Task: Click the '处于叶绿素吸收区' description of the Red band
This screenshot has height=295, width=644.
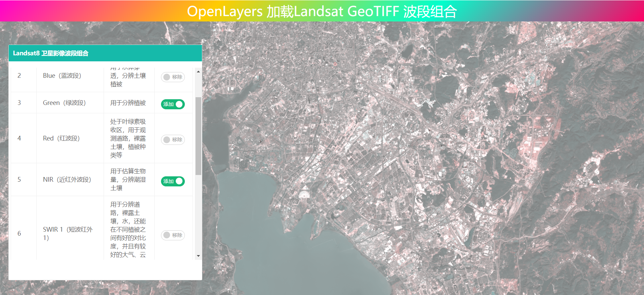Action: pos(128,138)
